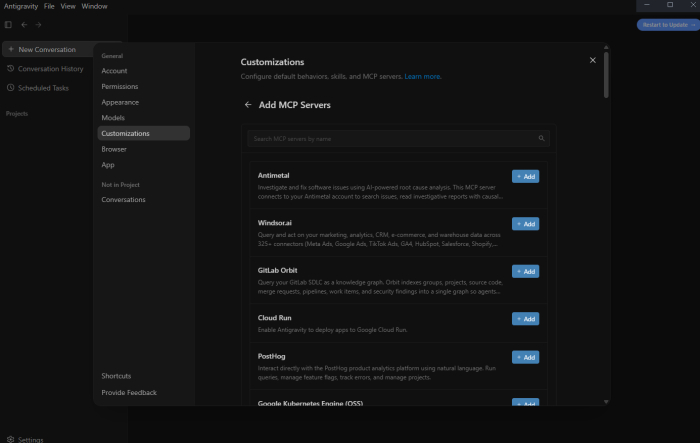The height and width of the screenshot is (443, 700).
Task: Click the Cloud Run description text
Action: (x=332, y=330)
